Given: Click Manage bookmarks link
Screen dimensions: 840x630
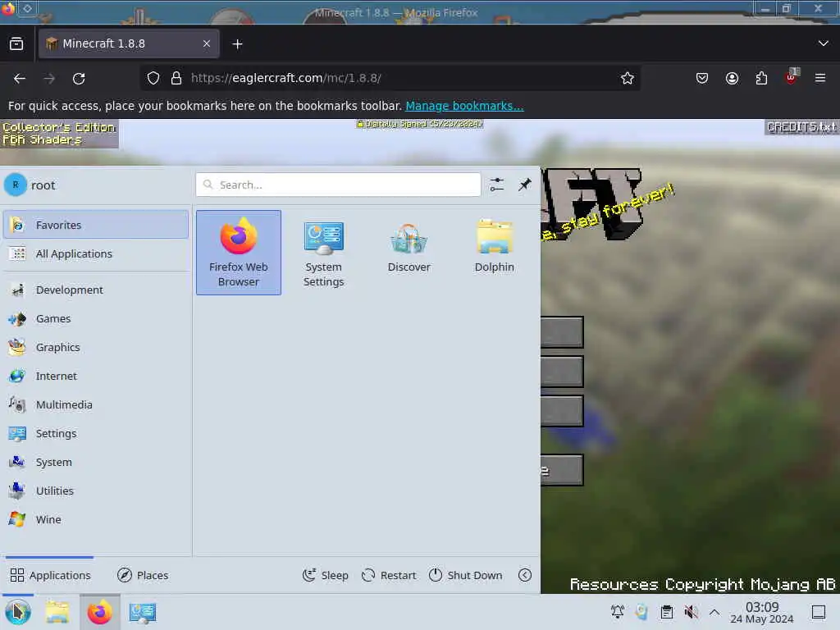Looking at the screenshot, I should 464,106.
